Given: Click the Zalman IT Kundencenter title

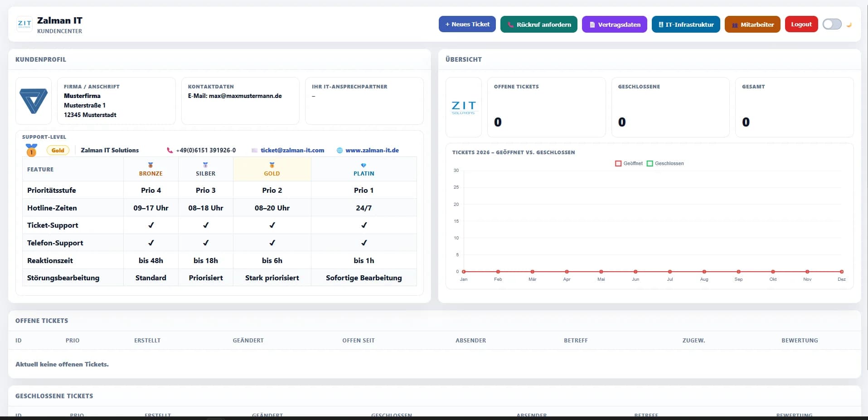Looking at the screenshot, I should (60, 25).
